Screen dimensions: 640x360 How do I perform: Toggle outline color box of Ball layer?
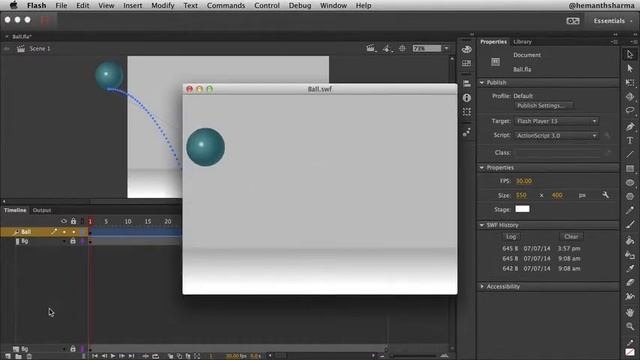coord(83,232)
